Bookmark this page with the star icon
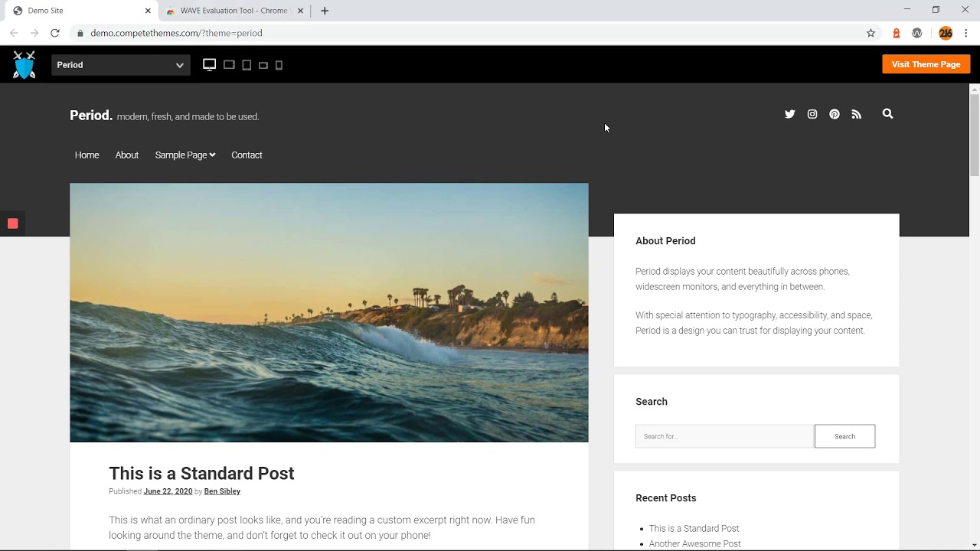The width and height of the screenshot is (980, 551). pyautogui.click(x=871, y=33)
